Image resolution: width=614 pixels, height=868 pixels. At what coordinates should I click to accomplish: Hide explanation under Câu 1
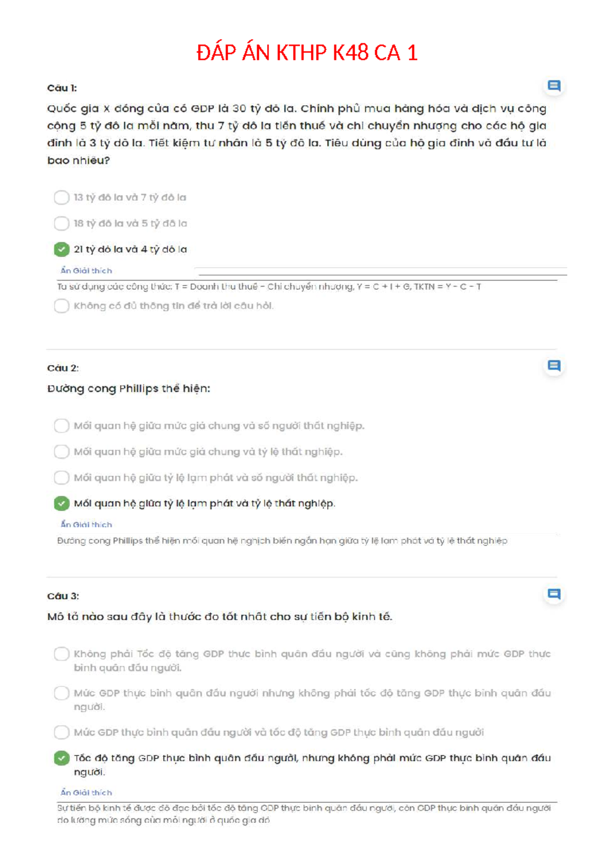pos(86,271)
